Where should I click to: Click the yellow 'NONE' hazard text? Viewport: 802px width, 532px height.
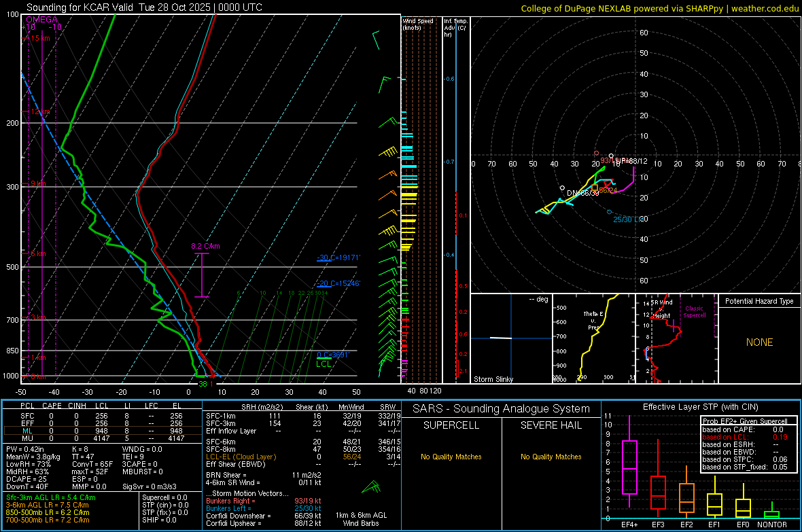coord(760,342)
